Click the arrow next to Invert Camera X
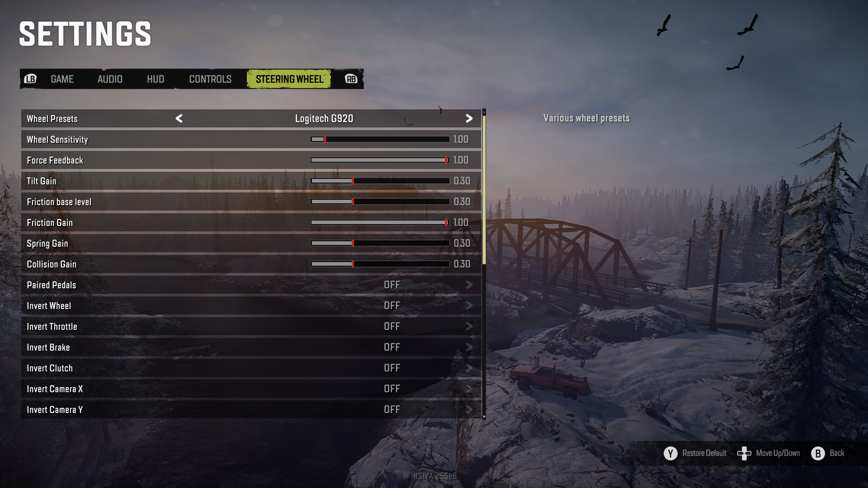The height and width of the screenshot is (488, 868). (x=470, y=389)
